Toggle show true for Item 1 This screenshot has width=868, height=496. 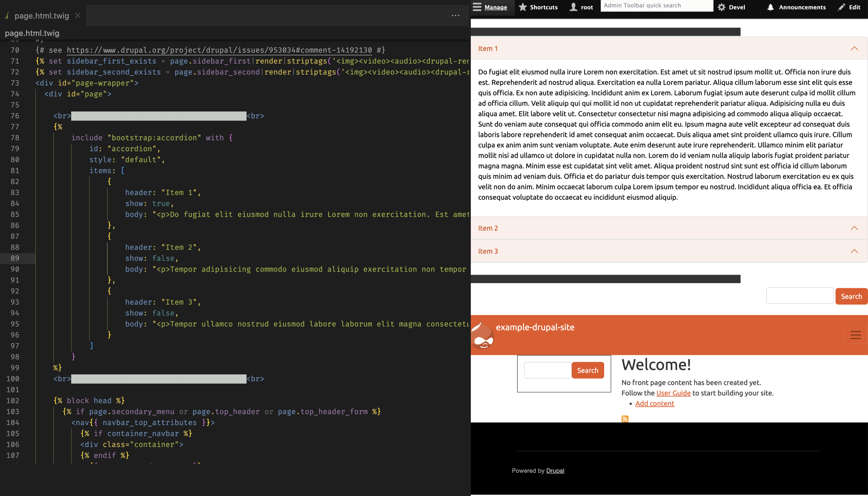click(x=161, y=203)
